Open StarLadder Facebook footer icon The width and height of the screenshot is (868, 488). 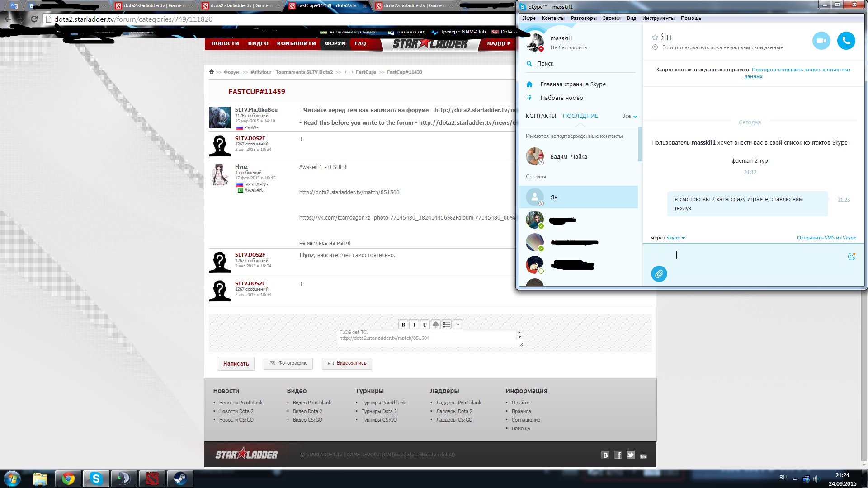(x=618, y=455)
